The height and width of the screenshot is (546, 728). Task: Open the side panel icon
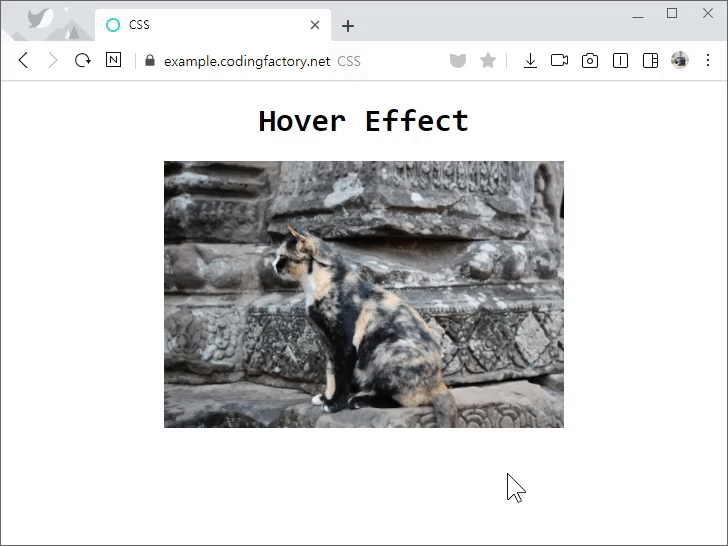click(620, 60)
